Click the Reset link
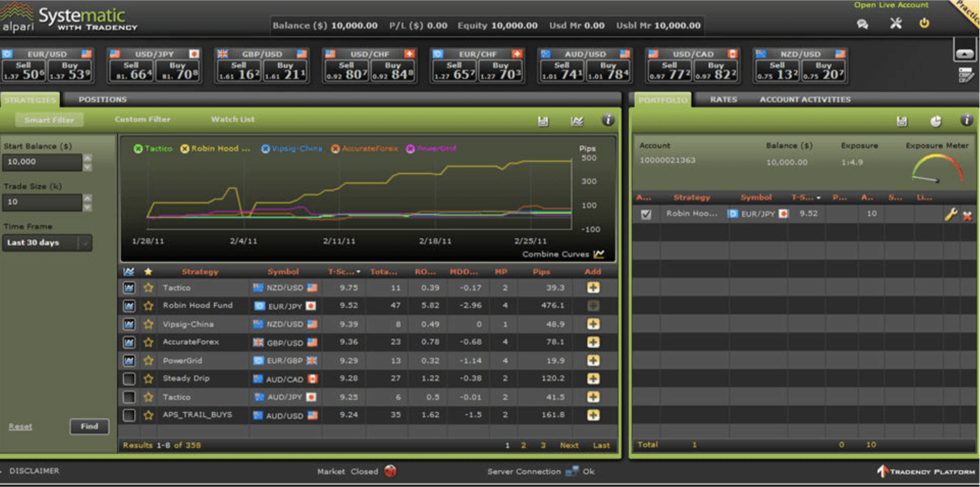 coord(20,427)
